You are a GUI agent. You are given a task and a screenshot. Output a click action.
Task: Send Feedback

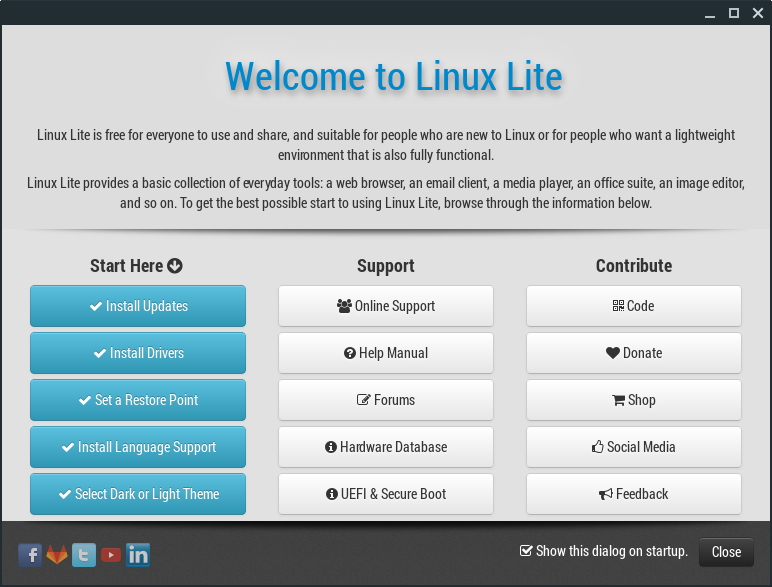pyautogui.click(x=634, y=494)
